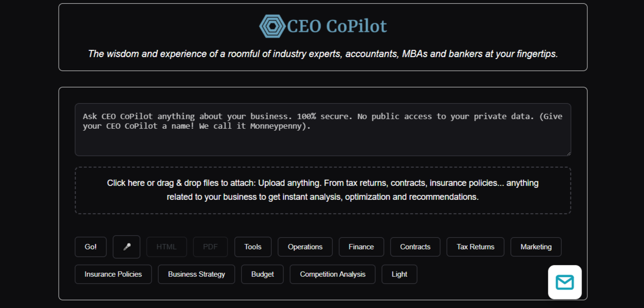Image resolution: width=644 pixels, height=308 pixels.
Task: Select the Finance topic button
Action: click(x=361, y=247)
